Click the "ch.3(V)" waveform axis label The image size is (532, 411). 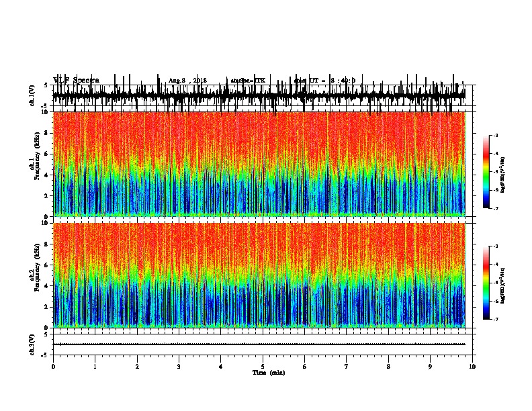(32, 345)
